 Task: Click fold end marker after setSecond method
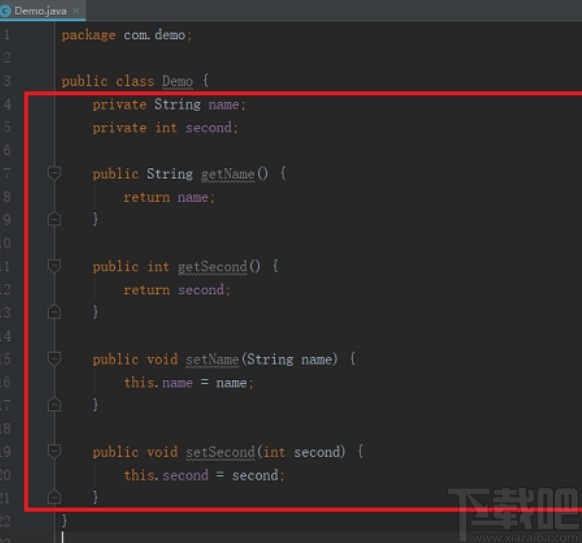[x=55, y=497]
